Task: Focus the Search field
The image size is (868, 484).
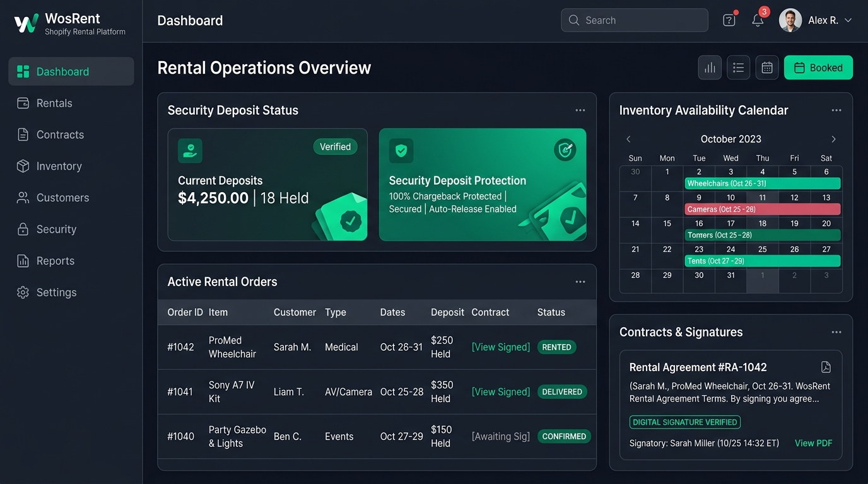Action: pos(635,20)
